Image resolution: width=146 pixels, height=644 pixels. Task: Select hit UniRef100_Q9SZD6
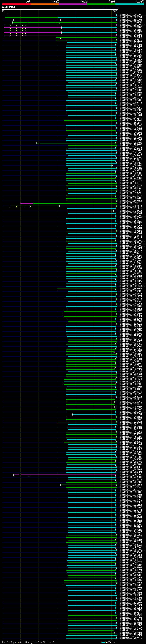point(131,27)
